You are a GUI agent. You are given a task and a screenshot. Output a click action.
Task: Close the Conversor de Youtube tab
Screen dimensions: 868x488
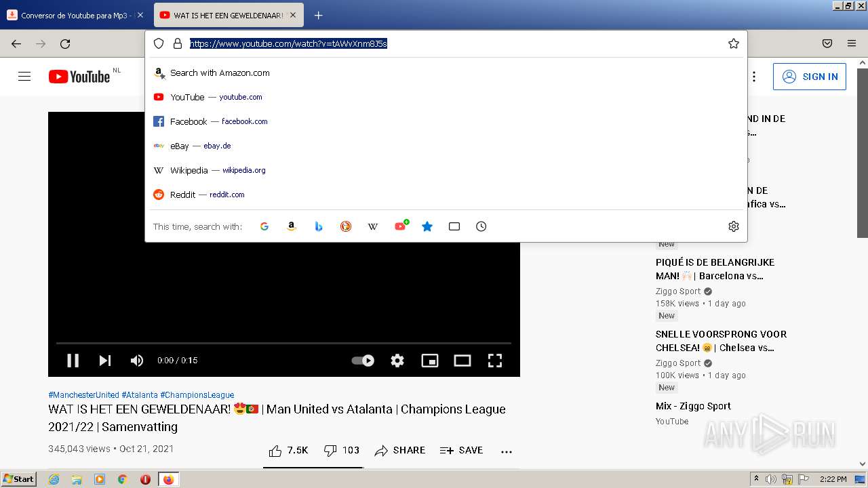click(140, 15)
